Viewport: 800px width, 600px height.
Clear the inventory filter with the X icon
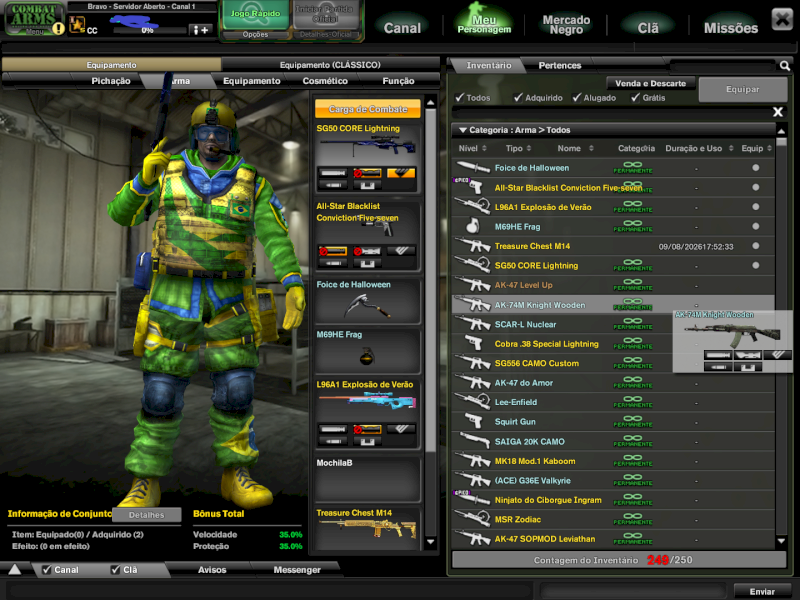[778, 112]
